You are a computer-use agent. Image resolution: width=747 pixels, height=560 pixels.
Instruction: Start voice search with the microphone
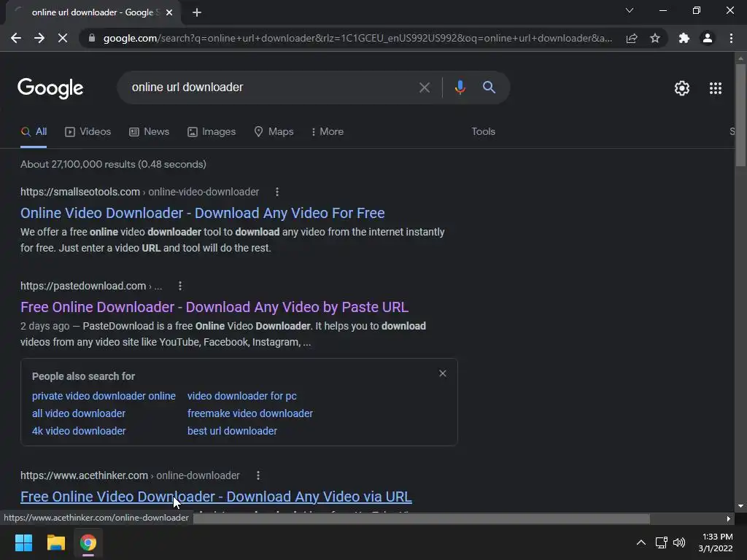pyautogui.click(x=460, y=87)
